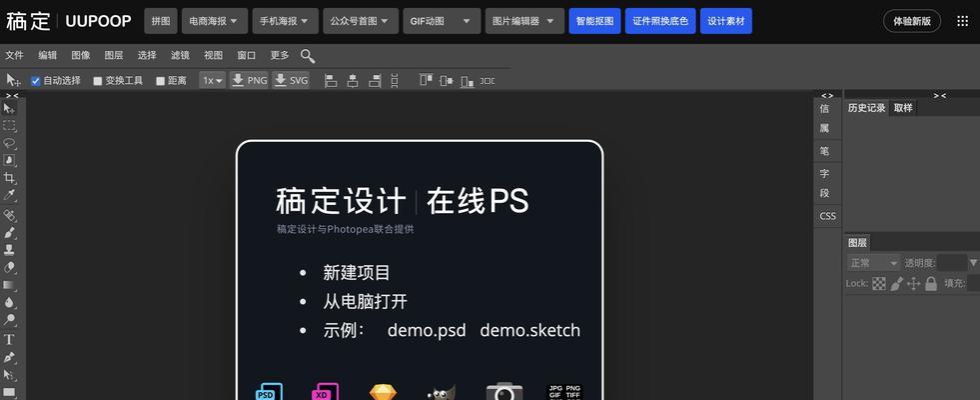This screenshot has height=400, width=980.
Task: Click align bottom edges icon
Action: coord(467,80)
